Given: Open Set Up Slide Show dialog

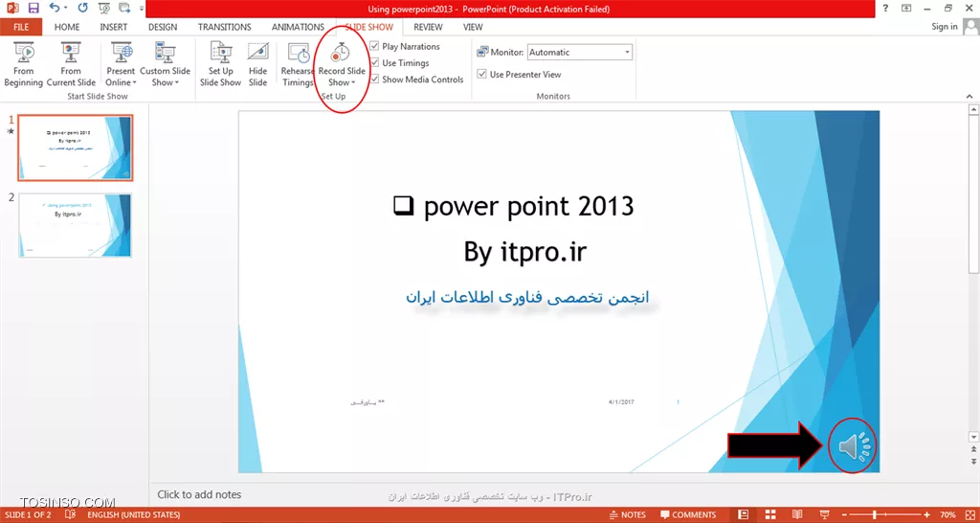Looking at the screenshot, I should coord(220,64).
